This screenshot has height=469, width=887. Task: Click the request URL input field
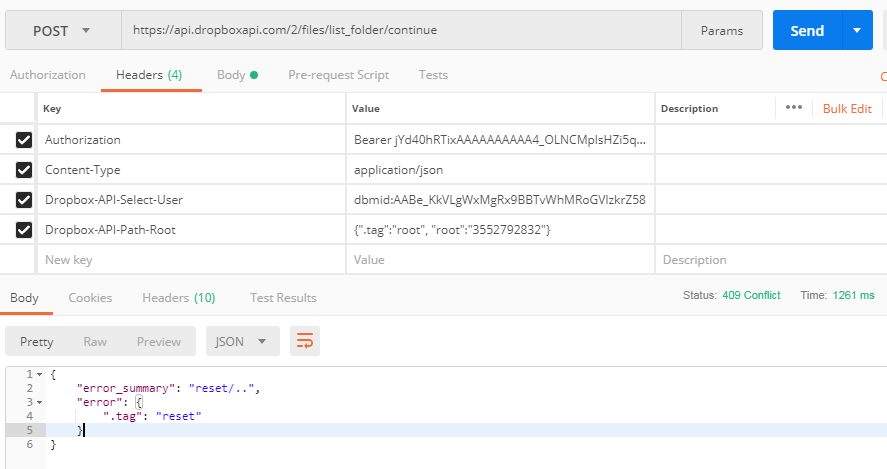(401, 31)
